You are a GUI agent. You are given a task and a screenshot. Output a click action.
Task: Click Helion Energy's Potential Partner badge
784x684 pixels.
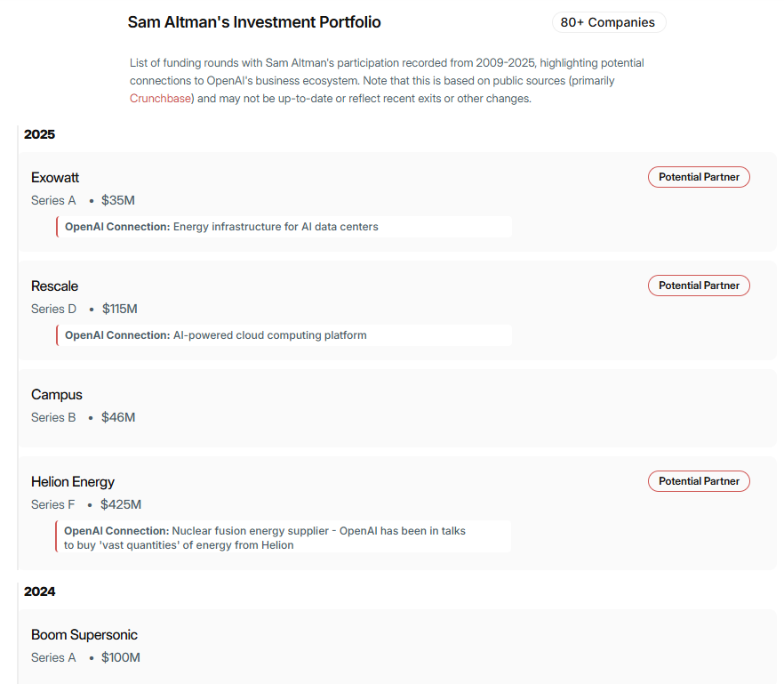[x=699, y=481]
